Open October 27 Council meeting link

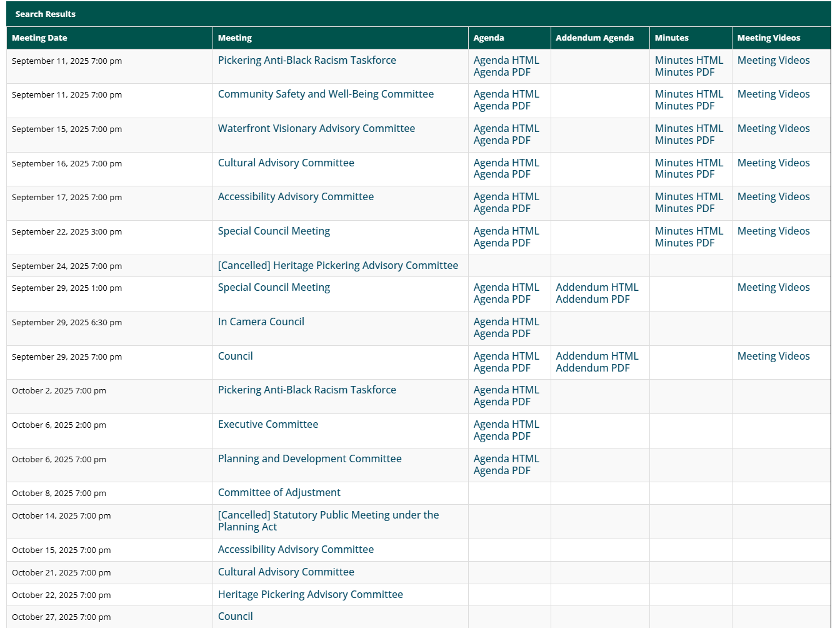(x=235, y=617)
